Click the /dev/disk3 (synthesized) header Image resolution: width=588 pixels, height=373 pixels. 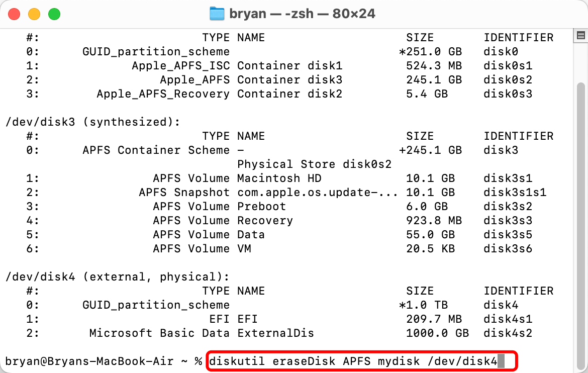(x=90, y=122)
